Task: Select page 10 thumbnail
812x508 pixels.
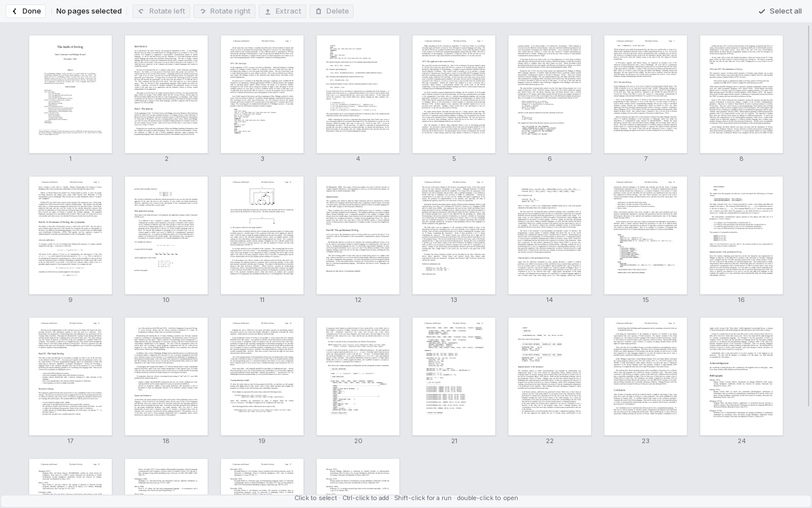Action: [x=166, y=235]
